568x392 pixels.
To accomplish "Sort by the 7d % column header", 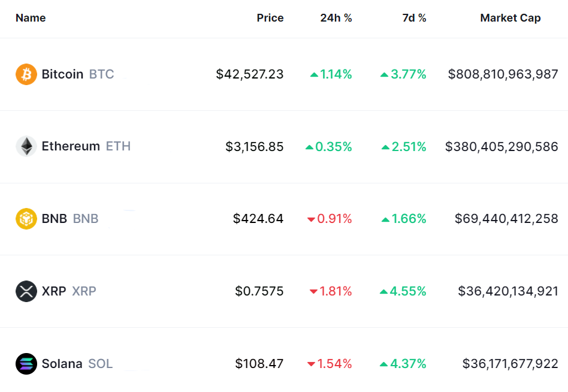I will (414, 18).
